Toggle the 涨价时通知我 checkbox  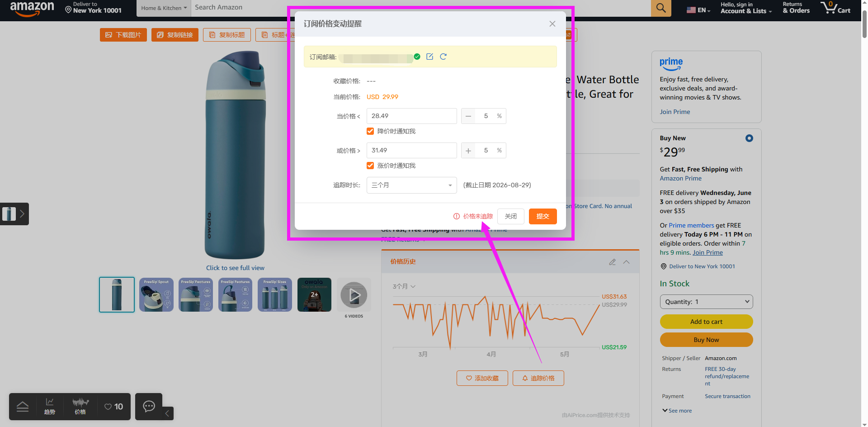pos(370,166)
